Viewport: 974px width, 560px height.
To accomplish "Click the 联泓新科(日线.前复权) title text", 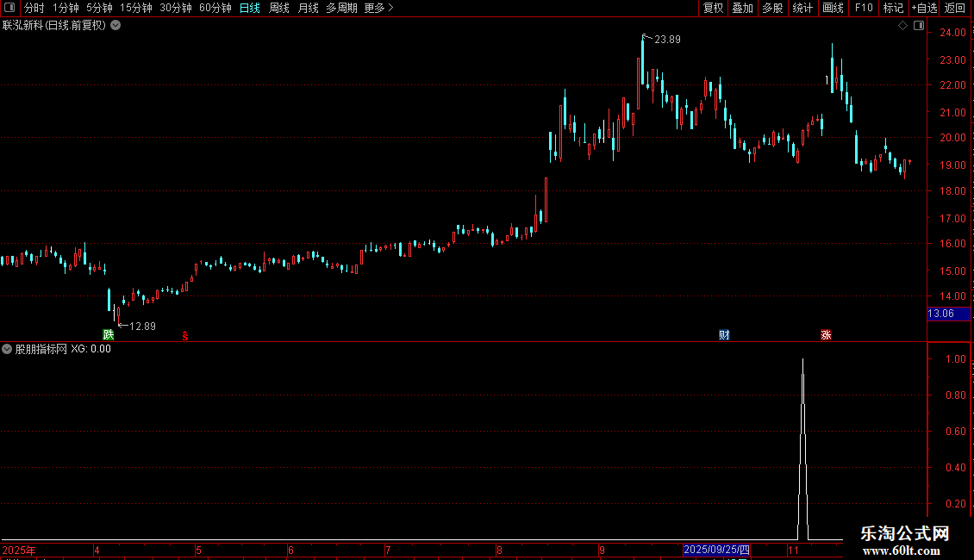I will point(54,26).
